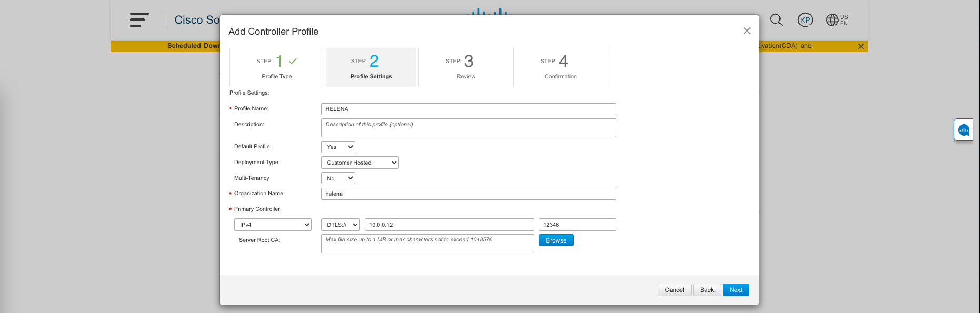Go to Step 1 Profile Type

[x=277, y=67]
